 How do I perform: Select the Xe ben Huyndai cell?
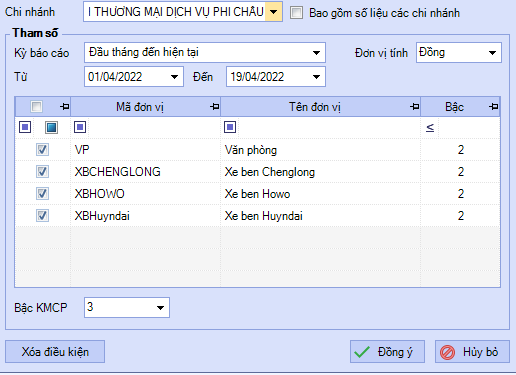click(320, 216)
